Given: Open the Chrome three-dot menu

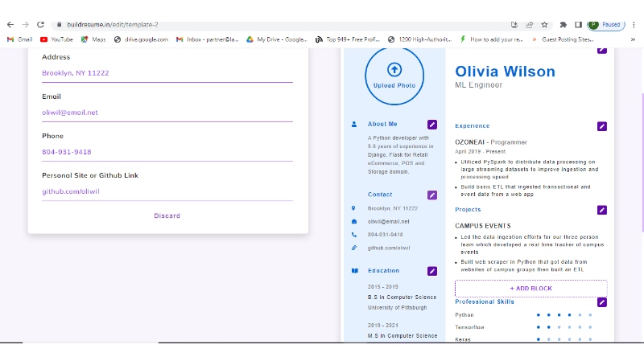Looking at the screenshot, I should pyautogui.click(x=634, y=25).
